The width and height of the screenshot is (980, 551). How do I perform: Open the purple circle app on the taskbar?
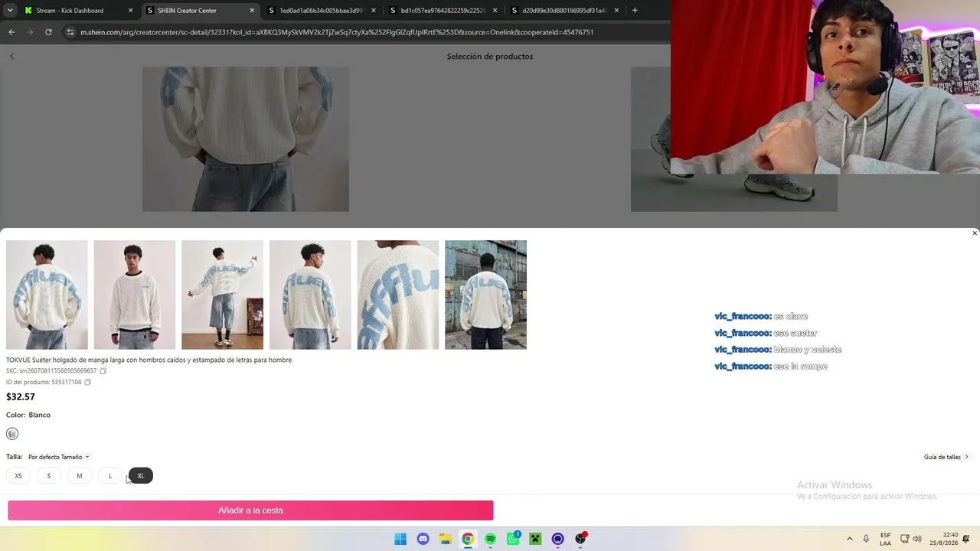click(558, 539)
